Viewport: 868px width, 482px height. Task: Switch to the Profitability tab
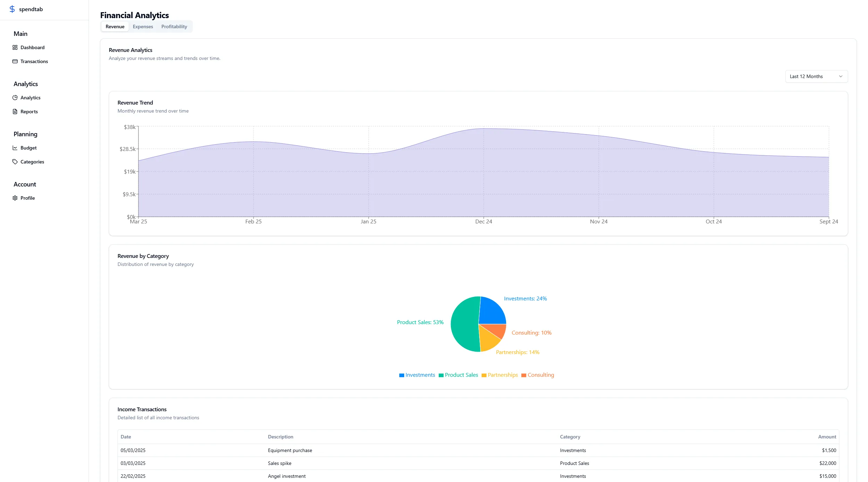tap(174, 26)
